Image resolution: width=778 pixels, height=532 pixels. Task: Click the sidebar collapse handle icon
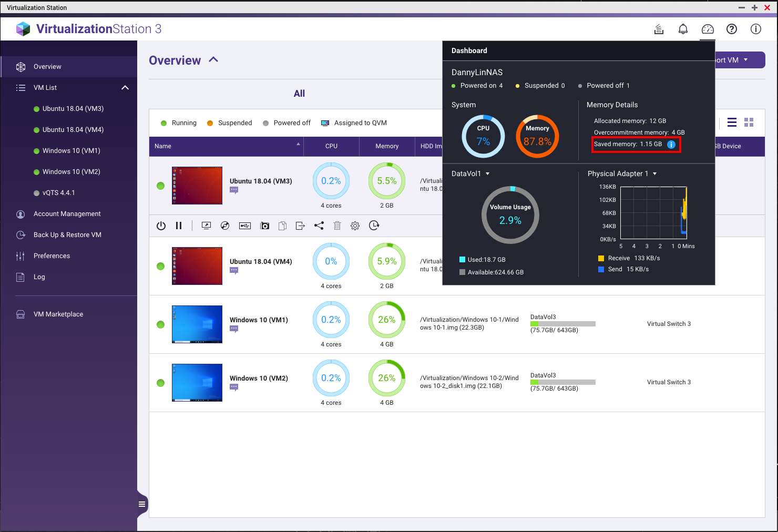coord(142,504)
